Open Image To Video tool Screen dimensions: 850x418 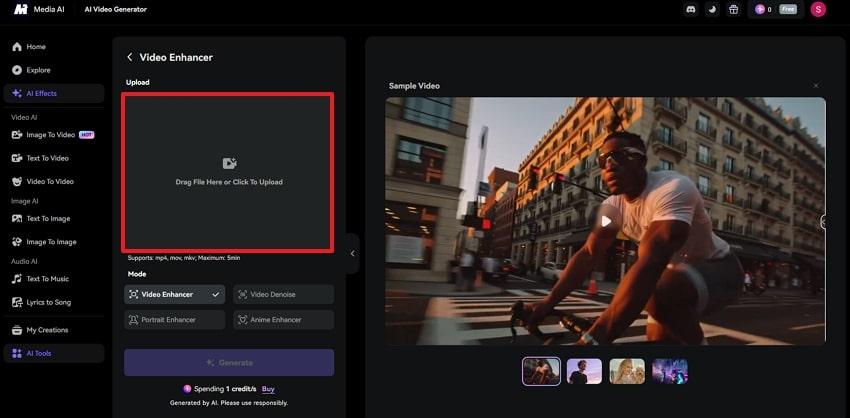click(x=54, y=134)
